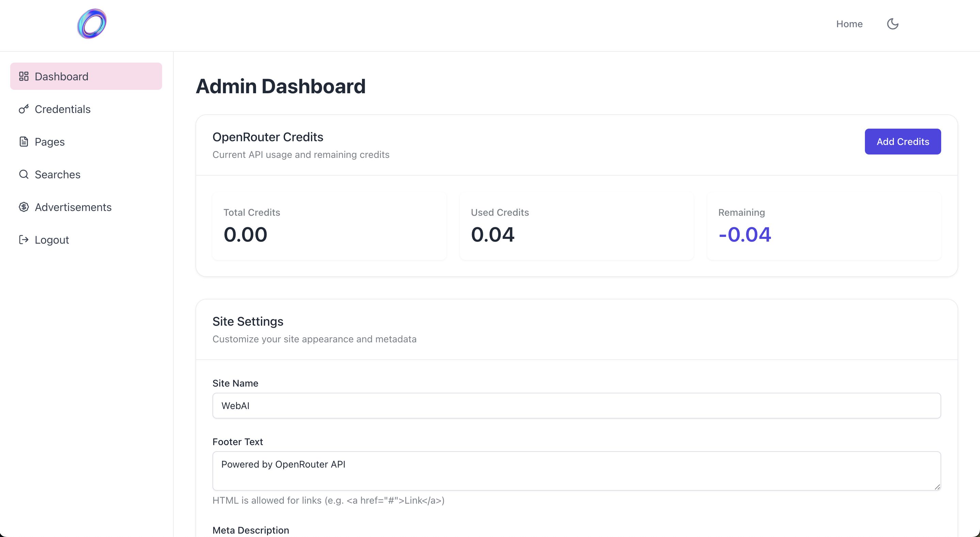Click the Total Credits label

[x=251, y=213]
